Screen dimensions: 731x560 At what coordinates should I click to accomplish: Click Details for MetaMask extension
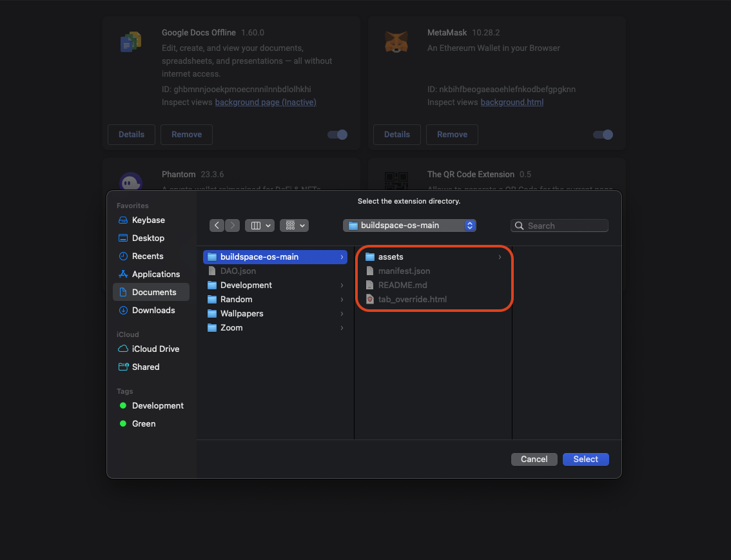(397, 135)
